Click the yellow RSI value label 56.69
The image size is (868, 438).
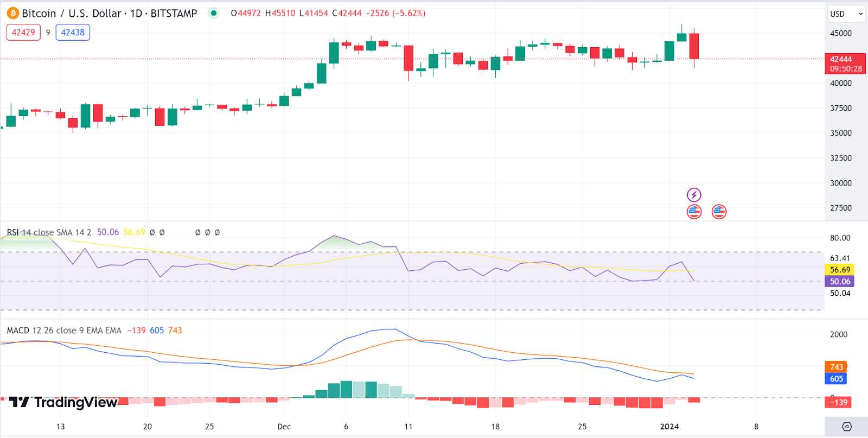pos(840,270)
